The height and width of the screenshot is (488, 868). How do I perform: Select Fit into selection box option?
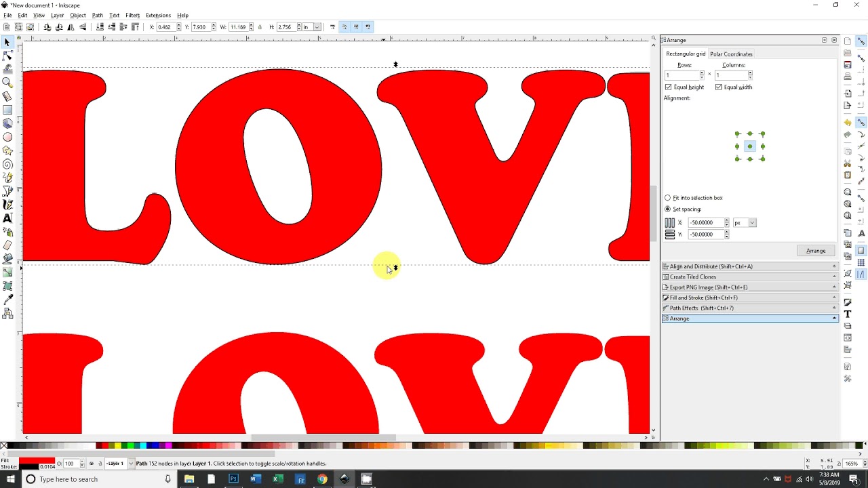668,198
